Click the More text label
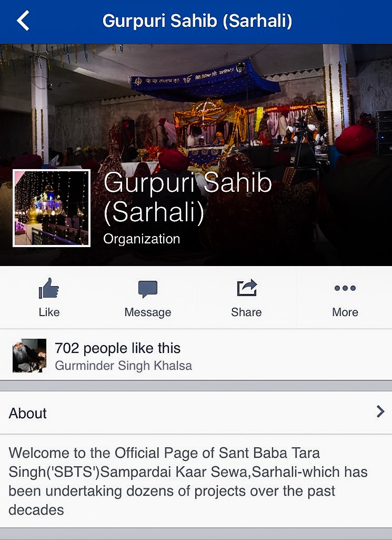Image resolution: width=392 pixels, height=540 pixels. coord(345,312)
